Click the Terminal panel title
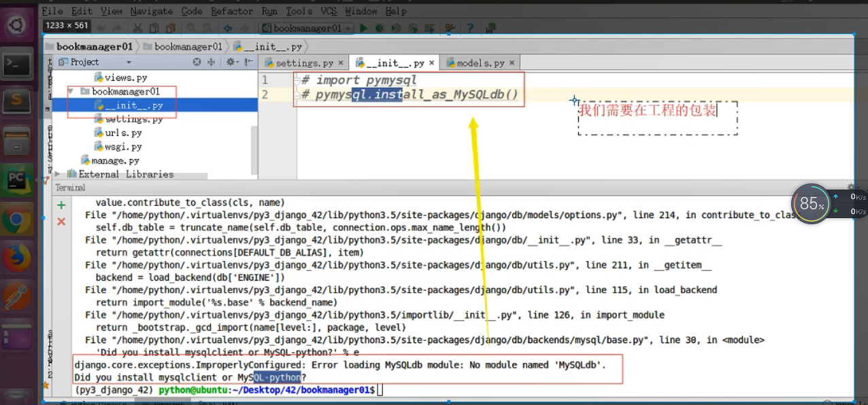Image resolution: width=868 pixels, height=405 pixels. 71,187
